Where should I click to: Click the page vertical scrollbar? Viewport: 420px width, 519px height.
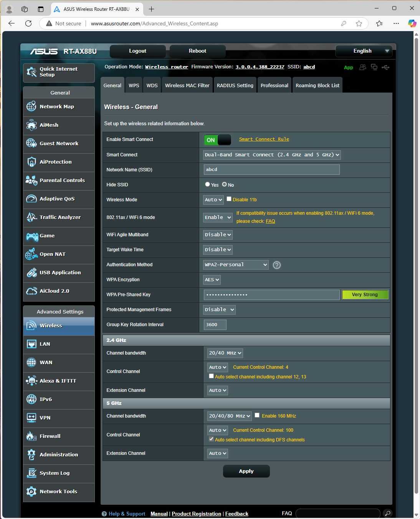point(417,265)
